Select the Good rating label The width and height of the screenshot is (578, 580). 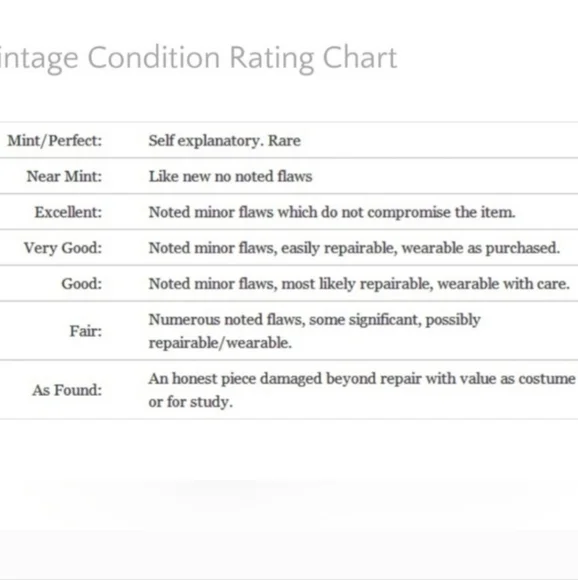82,284
